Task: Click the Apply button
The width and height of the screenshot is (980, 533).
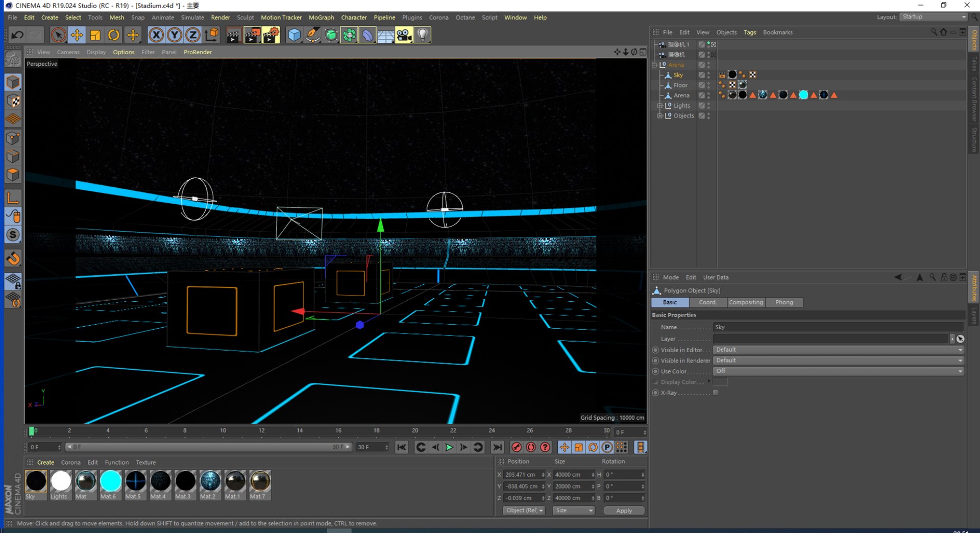Action: (624, 511)
